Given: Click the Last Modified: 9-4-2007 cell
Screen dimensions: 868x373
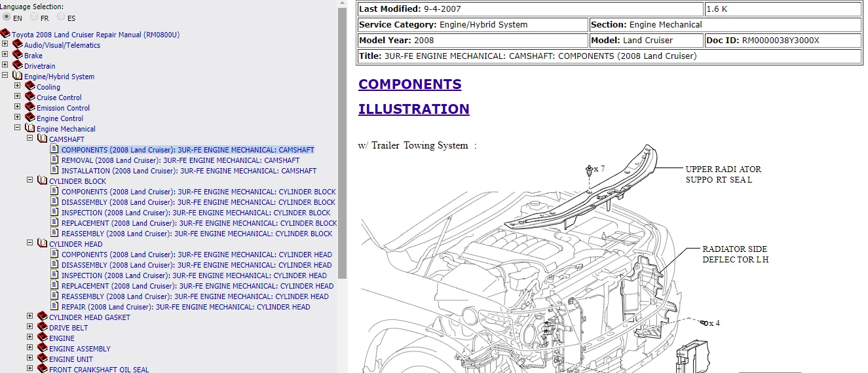Looking at the screenshot, I should 530,9.
